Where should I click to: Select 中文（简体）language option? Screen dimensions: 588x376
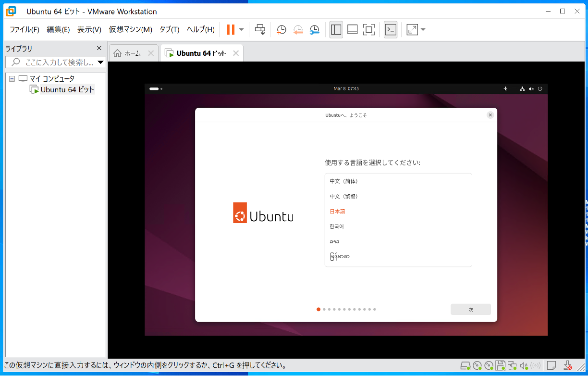coord(398,181)
